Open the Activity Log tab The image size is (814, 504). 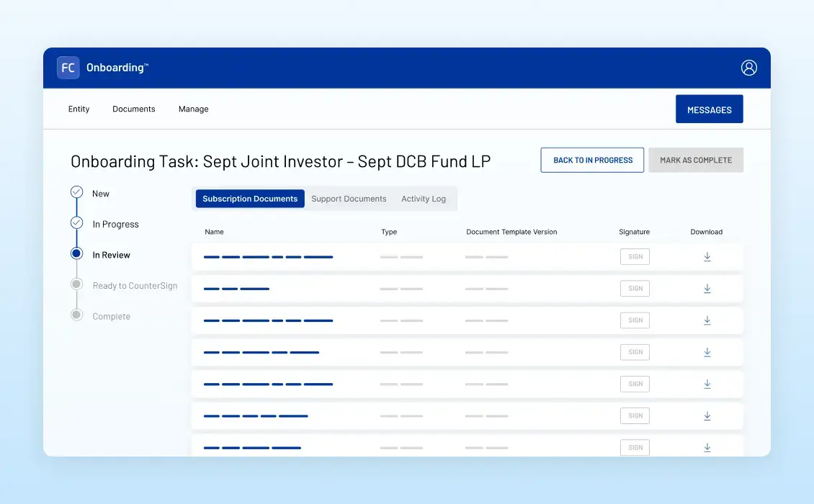click(x=424, y=198)
